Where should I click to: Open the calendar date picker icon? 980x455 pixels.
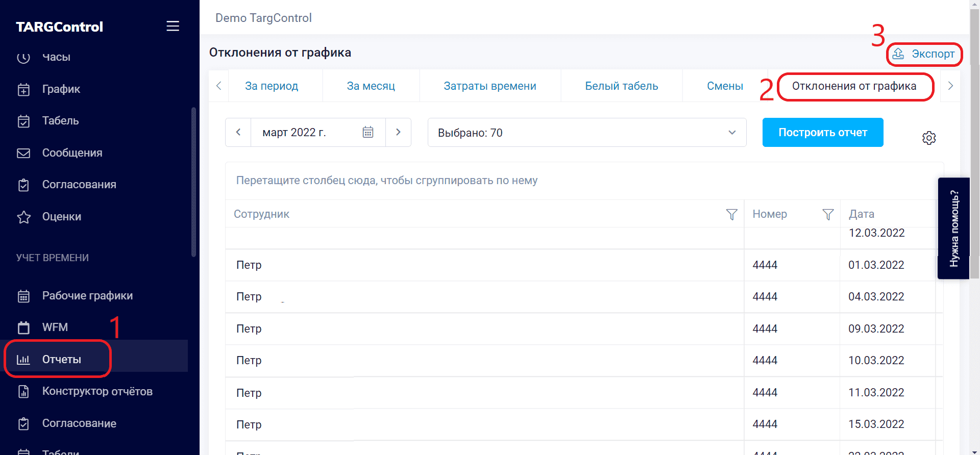pyautogui.click(x=367, y=133)
